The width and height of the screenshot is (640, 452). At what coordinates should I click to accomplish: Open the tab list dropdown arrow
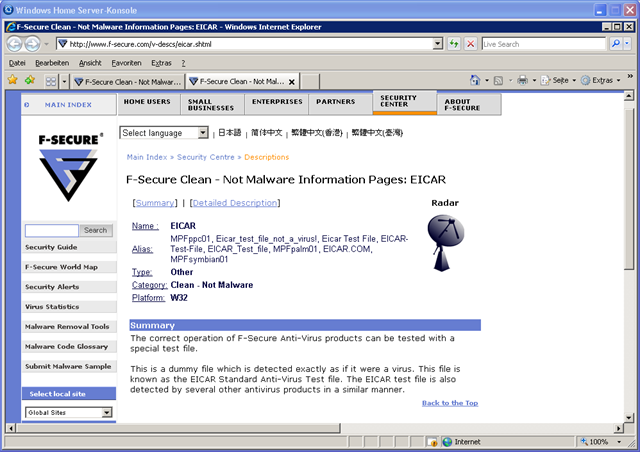pos(64,82)
